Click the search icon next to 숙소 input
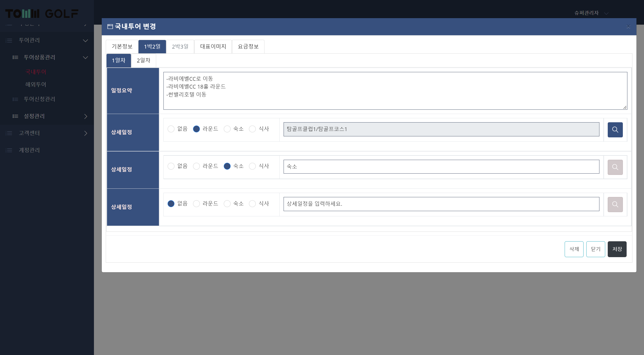Screen dimensions: 644x355 tap(615, 167)
